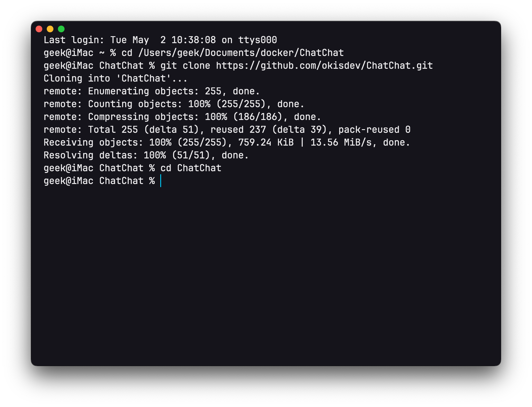Viewport: 532px width, 407px height.
Task: Click the final 'geek@iMac ChatChat %' prompt
Action: point(99,181)
